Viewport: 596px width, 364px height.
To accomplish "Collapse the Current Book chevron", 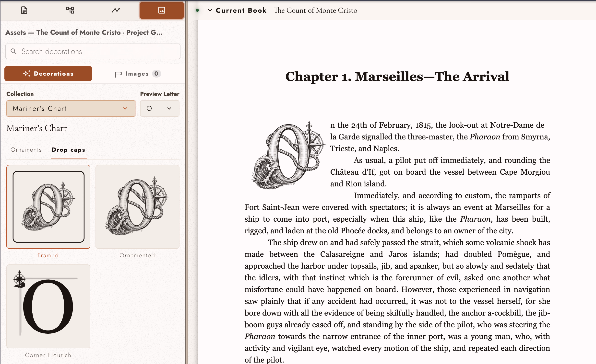I will click(x=210, y=10).
